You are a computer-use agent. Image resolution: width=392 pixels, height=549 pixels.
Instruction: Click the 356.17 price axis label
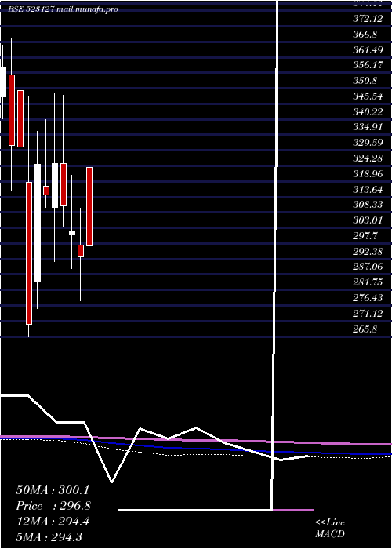[368, 65]
